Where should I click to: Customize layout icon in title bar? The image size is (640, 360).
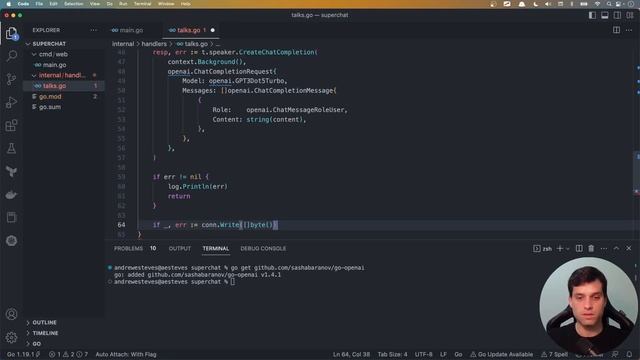click(x=630, y=15)
